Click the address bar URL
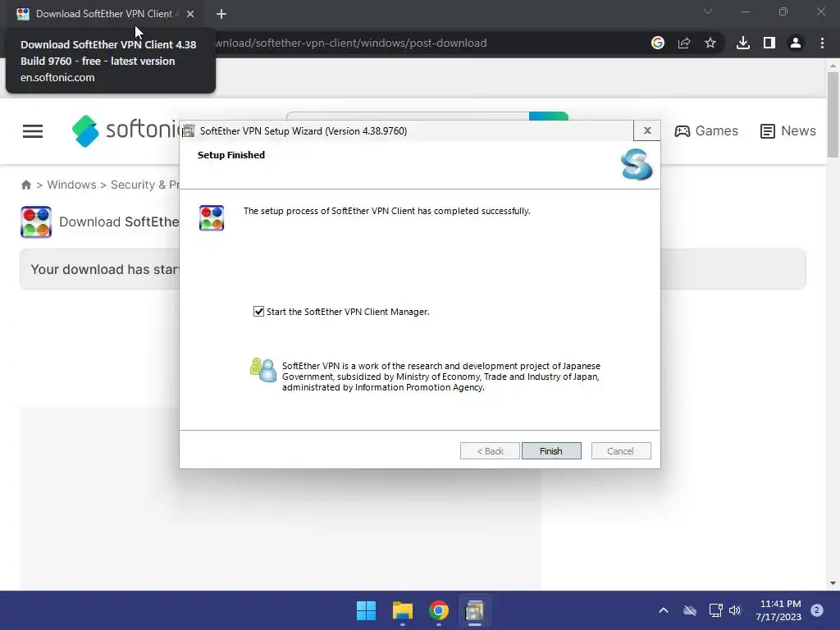 (351, 43)
